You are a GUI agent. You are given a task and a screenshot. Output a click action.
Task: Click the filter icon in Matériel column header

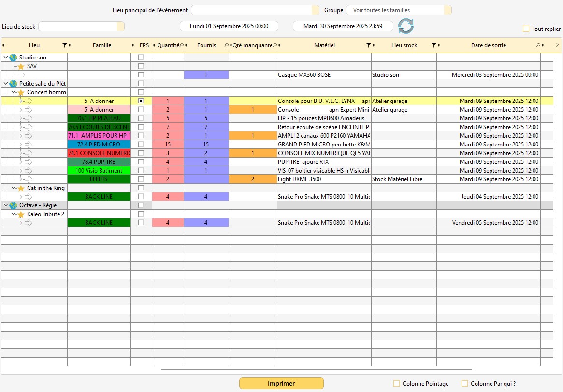pyautogui.click(x=369, y=45)
